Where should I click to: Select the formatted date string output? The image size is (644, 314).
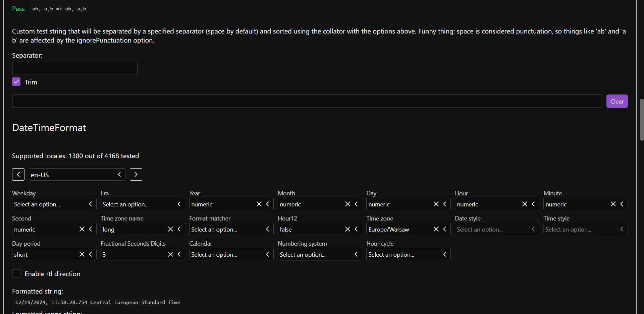pos(98,302)
